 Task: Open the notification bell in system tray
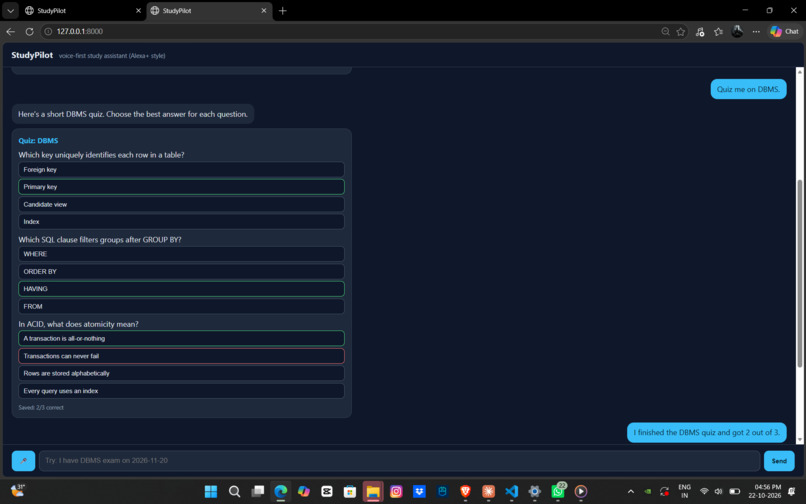[792, 491]
